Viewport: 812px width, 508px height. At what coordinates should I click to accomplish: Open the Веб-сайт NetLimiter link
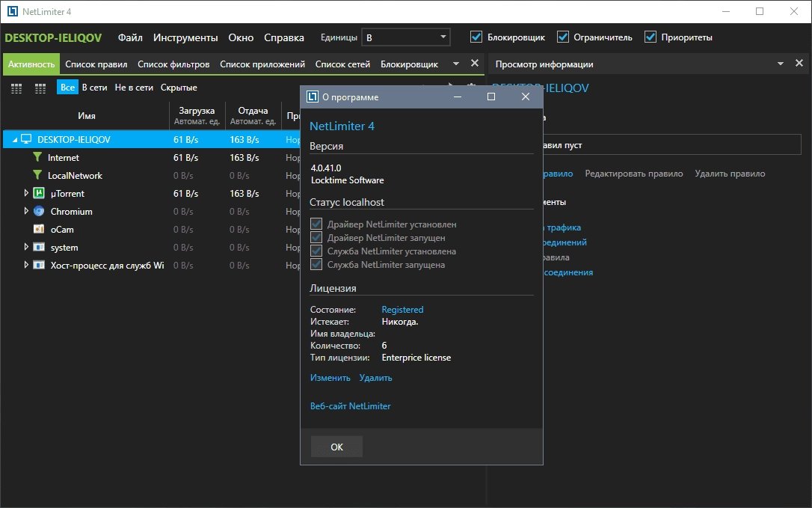(350, 406)
